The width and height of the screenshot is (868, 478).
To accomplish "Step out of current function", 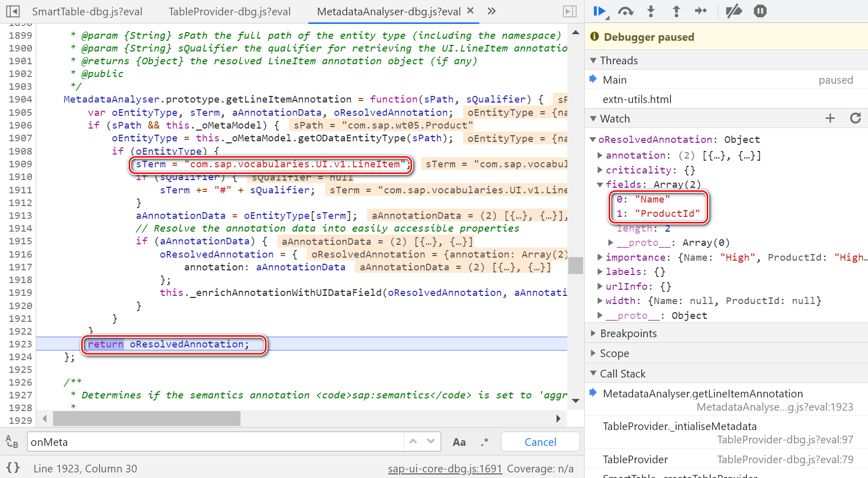I will (676, 11).
